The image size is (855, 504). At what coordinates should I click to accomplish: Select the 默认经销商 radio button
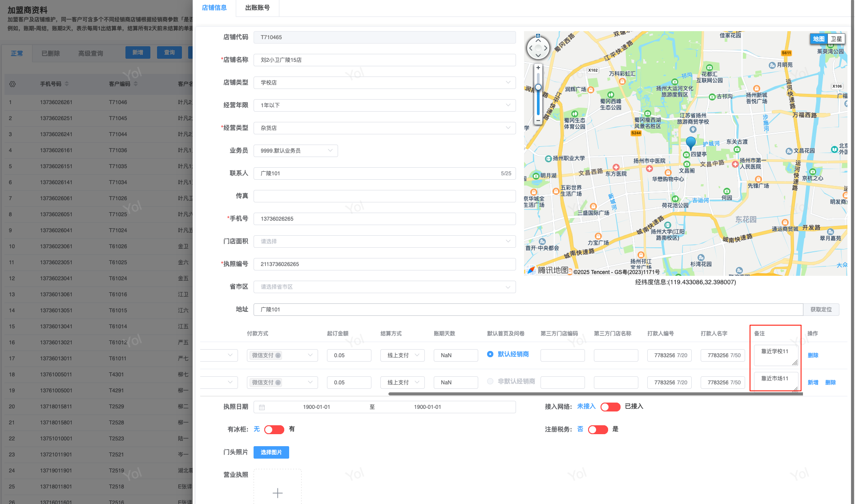[490, 354]
